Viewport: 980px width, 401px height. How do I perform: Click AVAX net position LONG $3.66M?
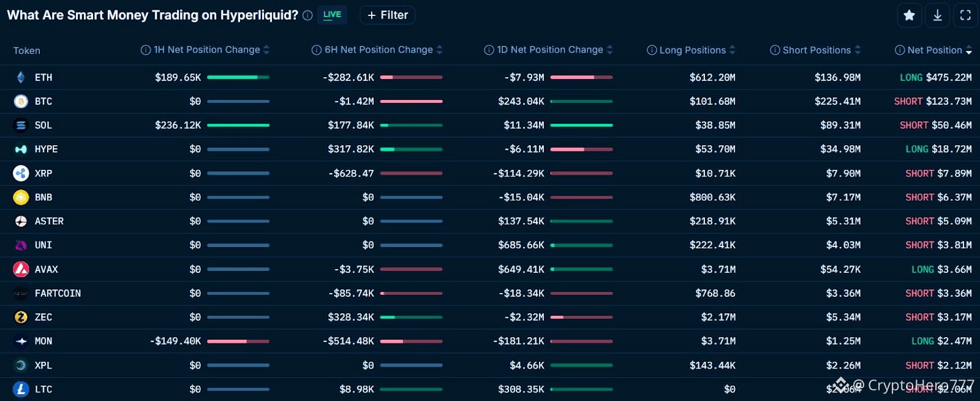coord(941,270)
